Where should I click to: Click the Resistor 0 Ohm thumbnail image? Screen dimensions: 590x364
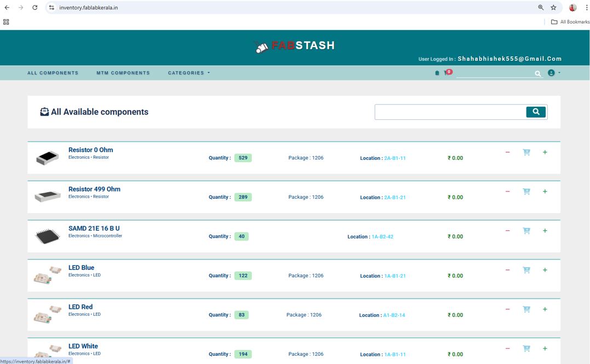pos(48,158)
